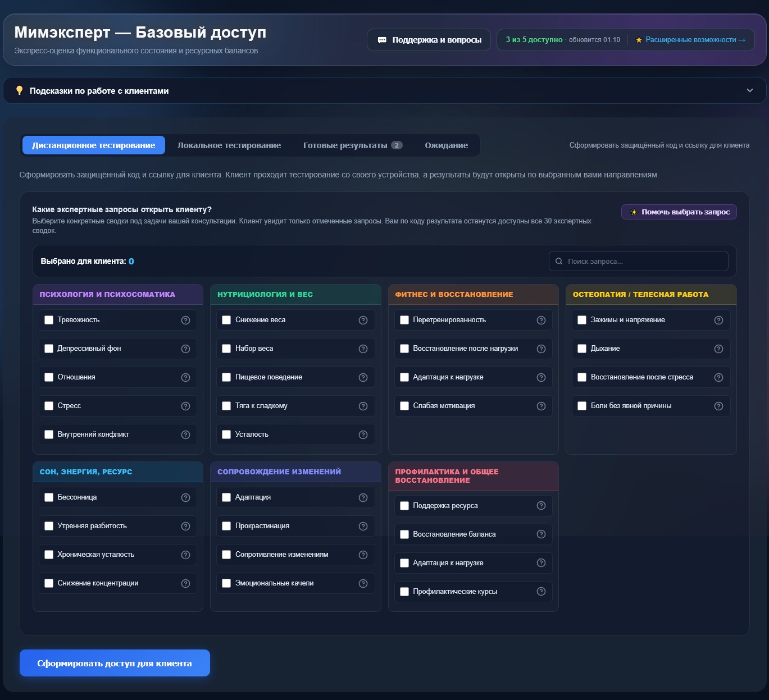Check the Перетренированность checkbox
Image resolution: width=769 pixels, height=700 pixels.
pos(404,320)
